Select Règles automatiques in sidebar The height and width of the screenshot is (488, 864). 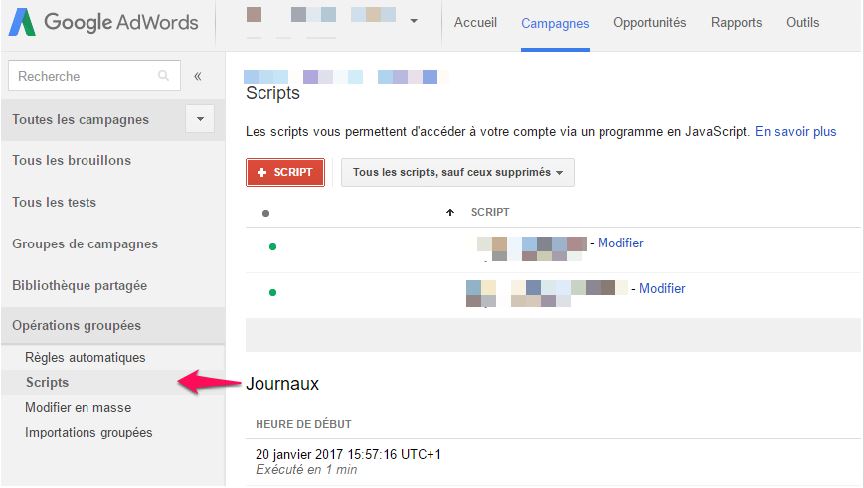85,357
